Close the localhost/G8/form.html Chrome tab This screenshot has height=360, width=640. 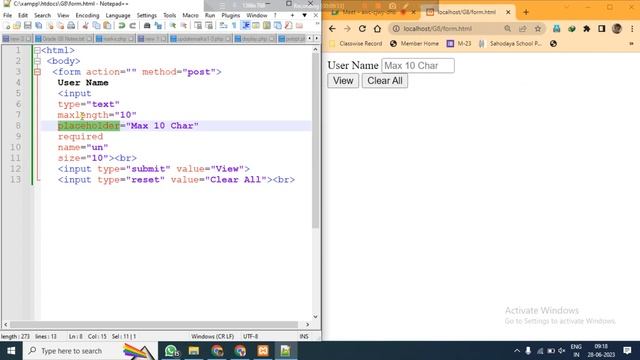pos(508,12)
